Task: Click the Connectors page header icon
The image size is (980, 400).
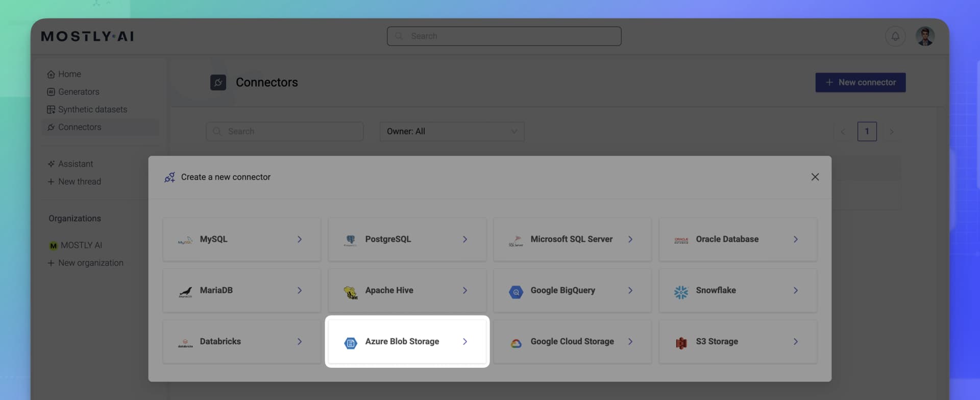Action: (x=218, y=82)
